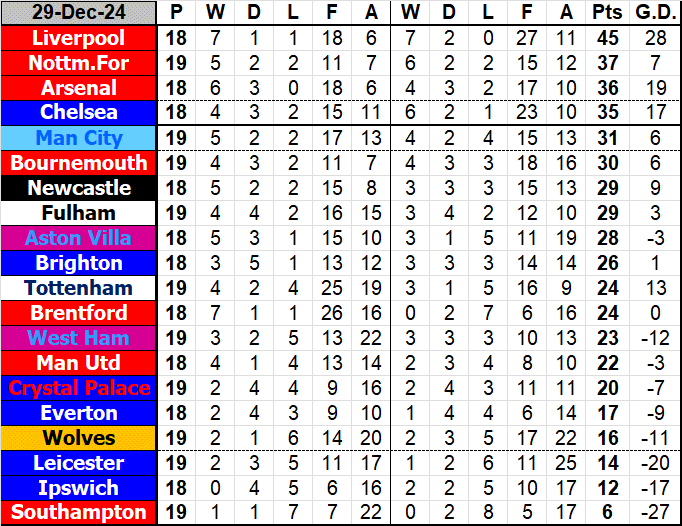Screen dimensions: 682x526
Task: Click the West Ham team cell
Action: pyautogui.click(x=79, y=338)
